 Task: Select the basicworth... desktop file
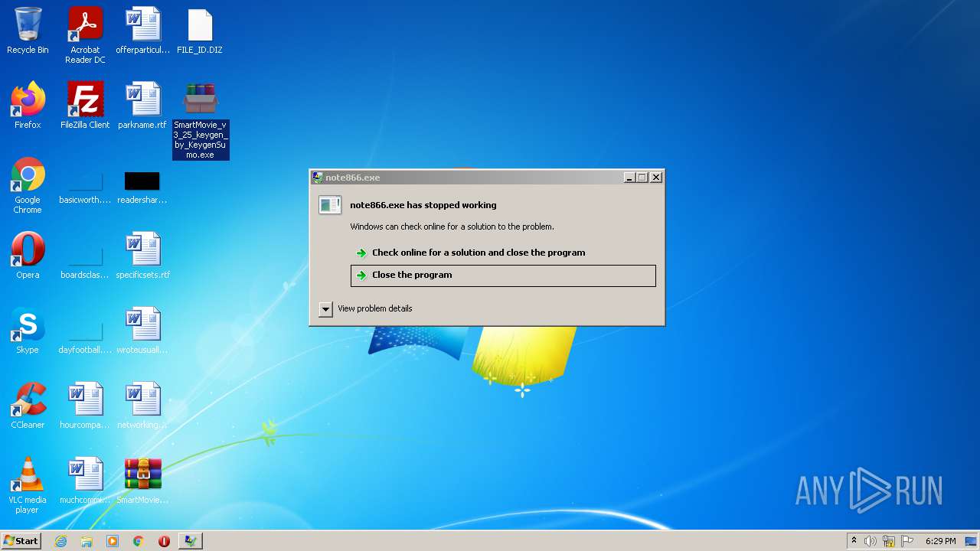coord(85,186)
